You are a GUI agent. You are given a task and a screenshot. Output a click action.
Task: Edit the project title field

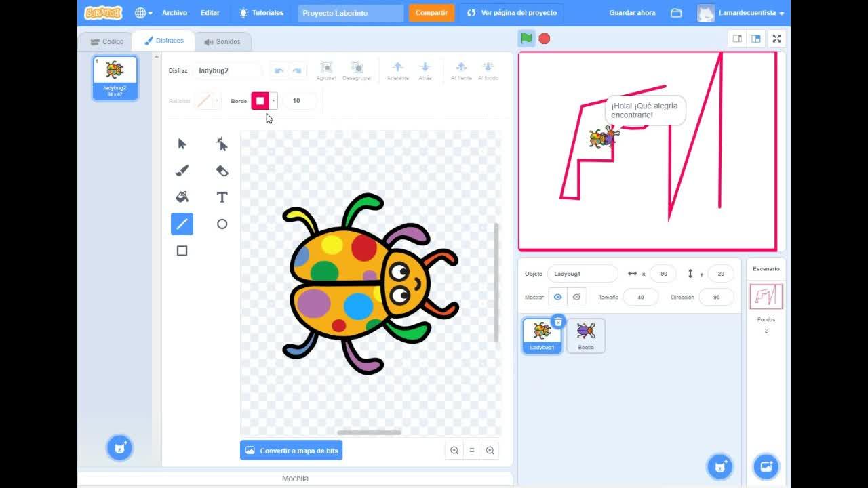[351, 13]
